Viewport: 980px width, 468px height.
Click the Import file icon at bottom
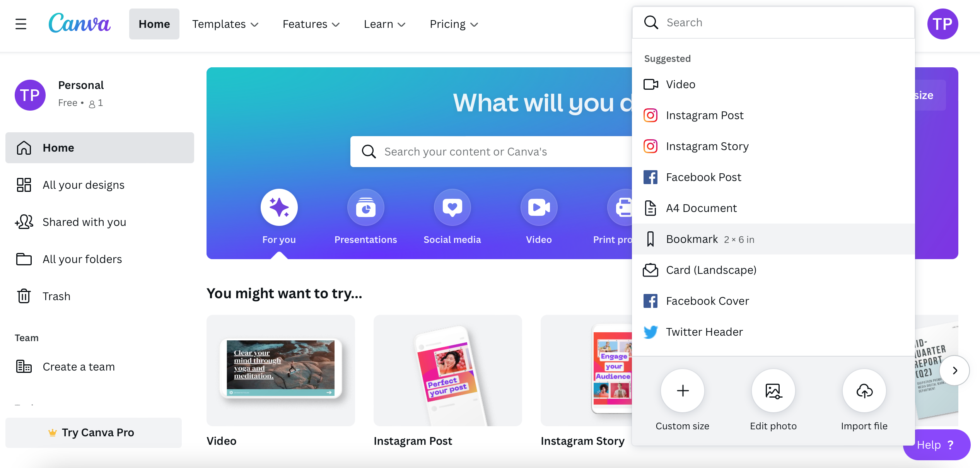coord(865,390)
